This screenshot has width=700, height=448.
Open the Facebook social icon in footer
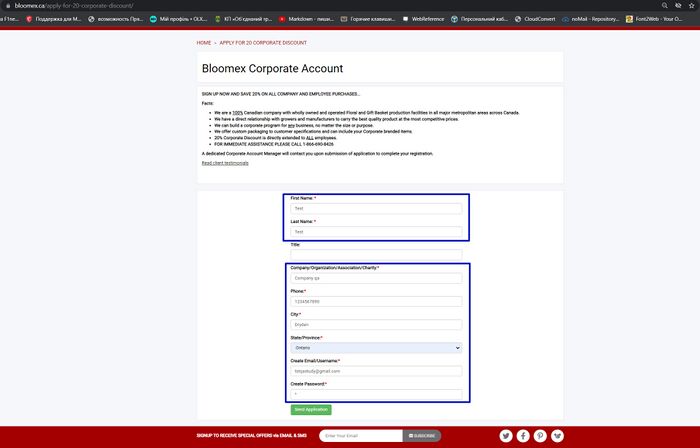coord(523,436)
